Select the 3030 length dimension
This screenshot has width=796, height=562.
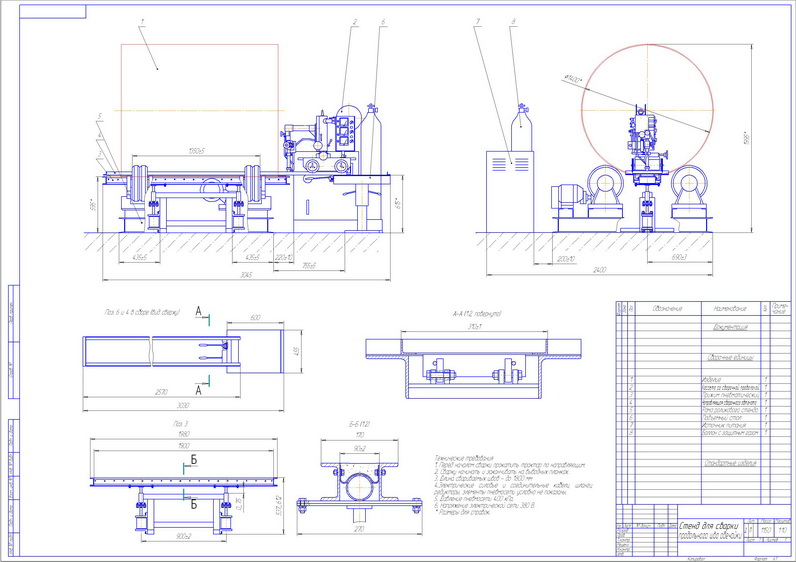coord(183,405)
